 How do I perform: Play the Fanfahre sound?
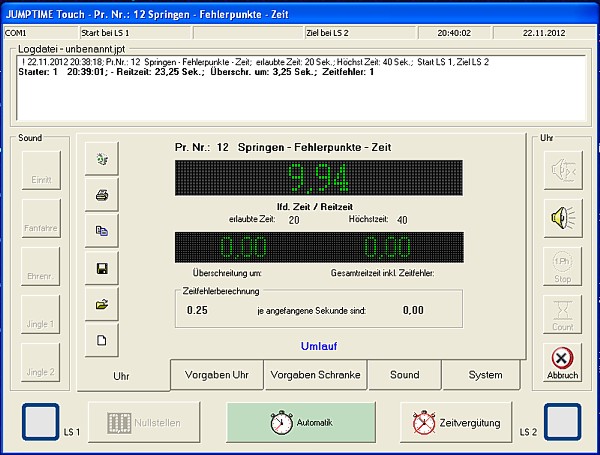41,218
